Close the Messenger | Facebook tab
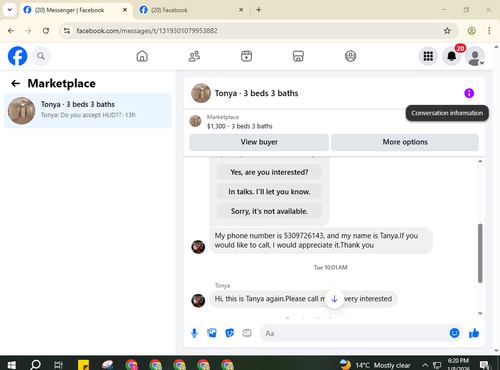Viewport: 500px width, 370px height. click(125, 10)
